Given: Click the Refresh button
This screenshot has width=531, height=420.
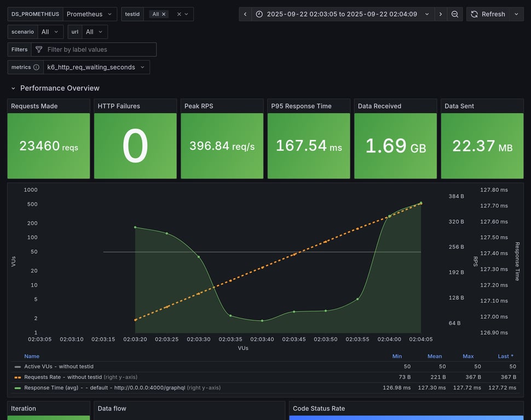Looking at the screenshot, I should [x=488, y=14].
